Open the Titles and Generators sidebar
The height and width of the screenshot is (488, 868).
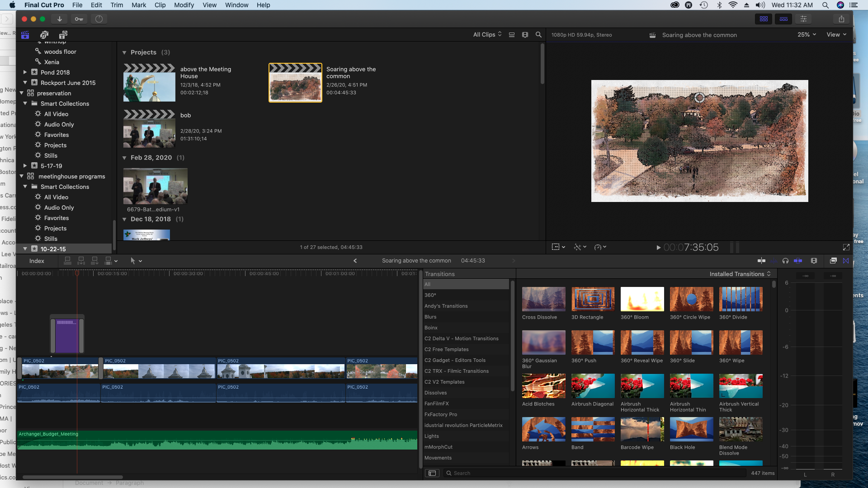(x=63, y=35)
